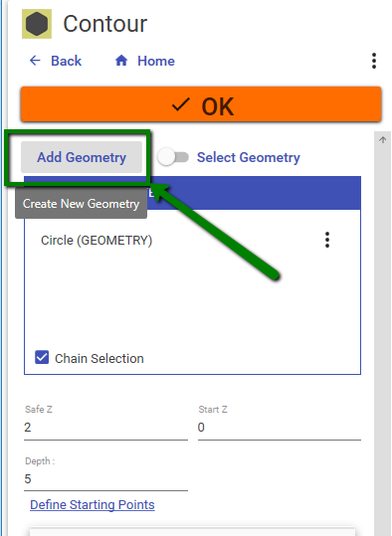Click the Home house icon
This screenshot has width=392, height=536.
pyautogui.click(x=121, y=61)
